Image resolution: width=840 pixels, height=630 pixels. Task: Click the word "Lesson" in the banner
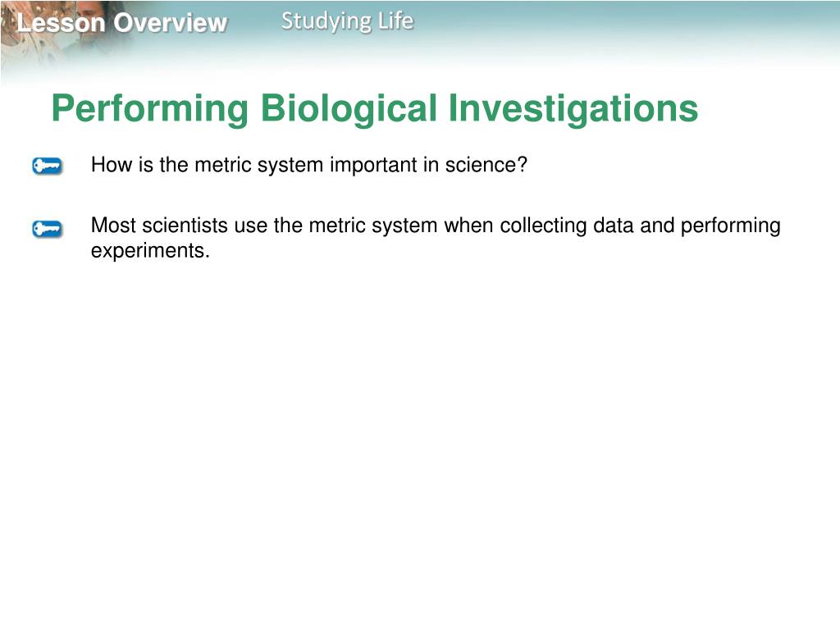pyautogui.click(x=61, y=23)
